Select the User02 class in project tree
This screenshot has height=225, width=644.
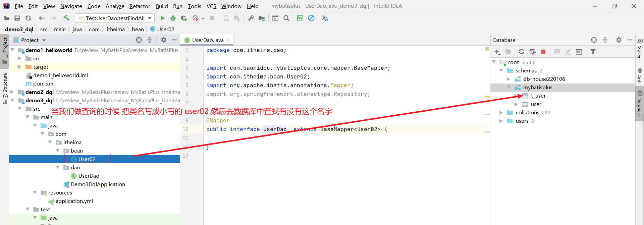tap(87, 159)
